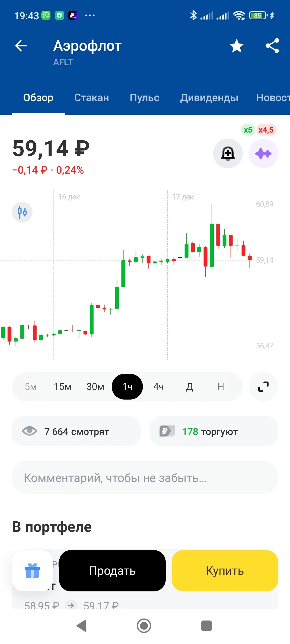Select the 5м timeframe

(31, 387)
